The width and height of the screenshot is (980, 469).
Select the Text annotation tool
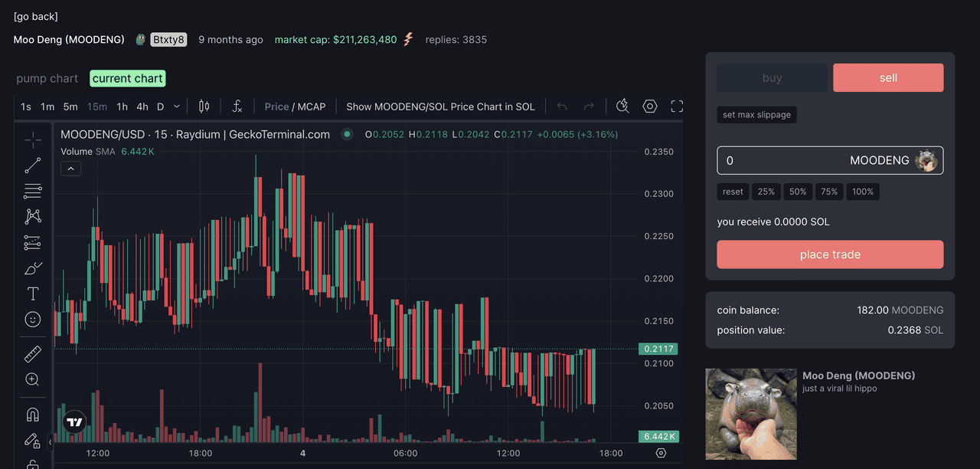click(32, 294)
